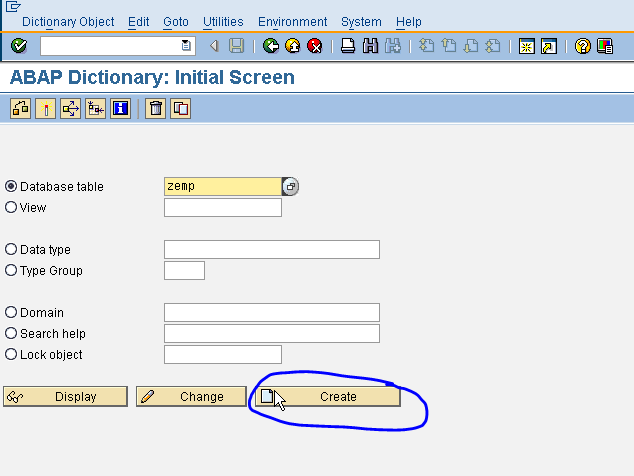Click the Display Object List icon
Image resolution: width=634 pixels, height=476 pixels.
click(x=95, y=108)
